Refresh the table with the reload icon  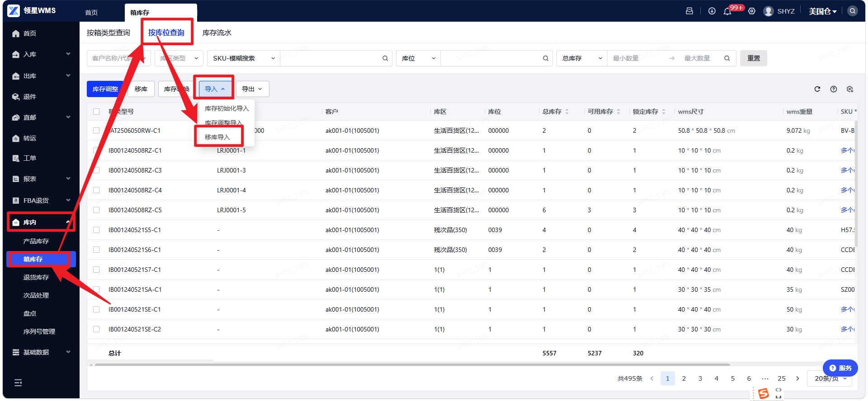pyautogui.click(x=817, y=89)
